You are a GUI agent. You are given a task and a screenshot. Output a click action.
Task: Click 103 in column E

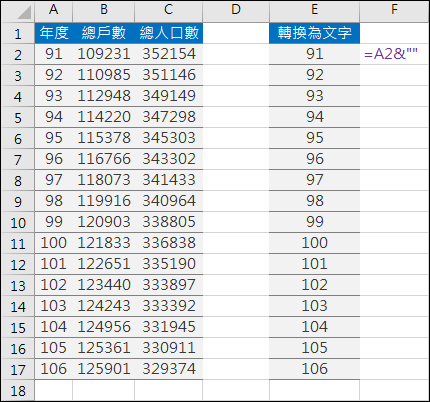pyautogui.click(x=314, y=306)
